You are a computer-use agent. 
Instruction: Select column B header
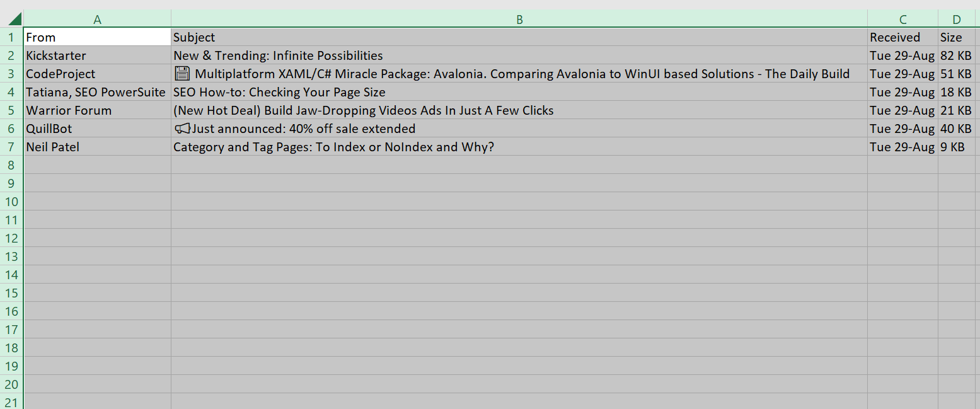tap(519, 19)
